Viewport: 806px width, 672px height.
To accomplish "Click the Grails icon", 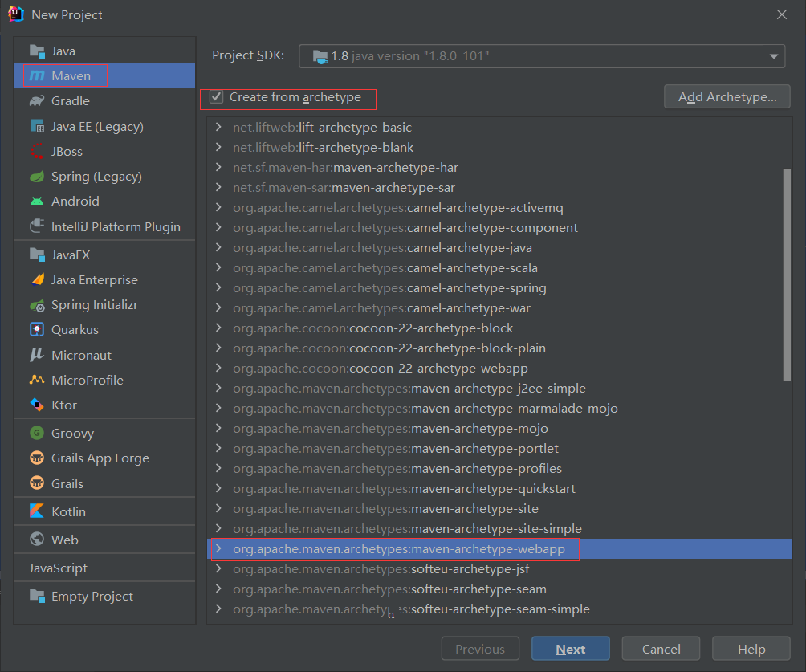I will 37,483.
